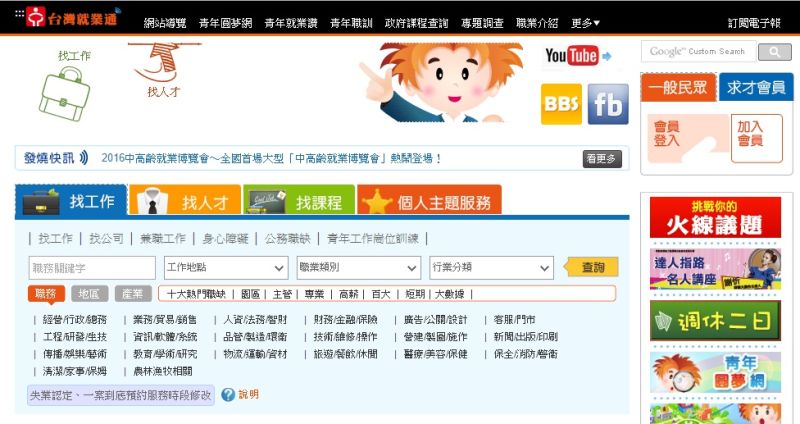Open the 旅遊/餐飲/休閒 job category
800x424 pixels.
345,354
